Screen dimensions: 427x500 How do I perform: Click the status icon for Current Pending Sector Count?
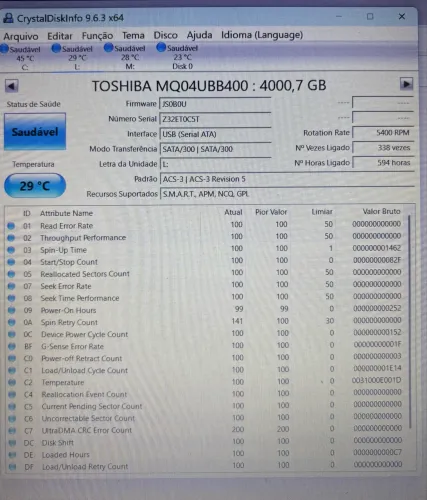pos(12,407)
